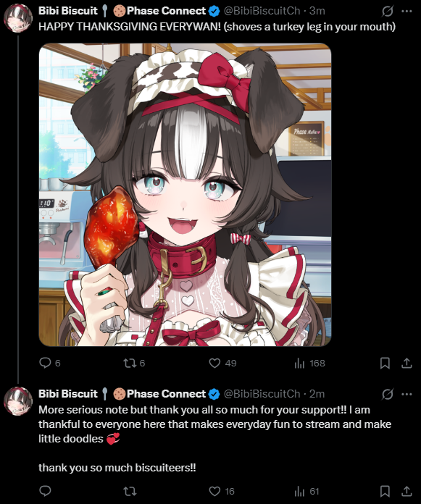This screenshot has height=504, width=421.
Task: Open the Grok icon on second tweet
Action: click(x=387, y=394)
